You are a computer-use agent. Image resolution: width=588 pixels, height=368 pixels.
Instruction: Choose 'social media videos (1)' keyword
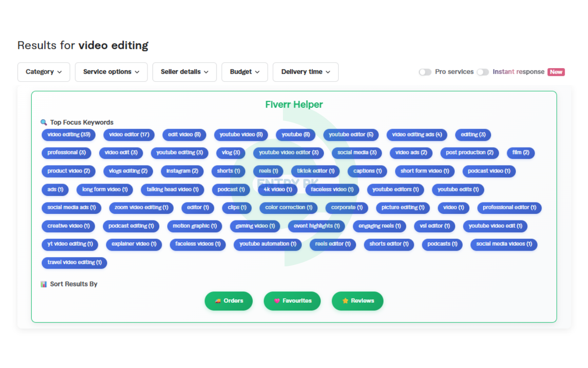point(504,244)
